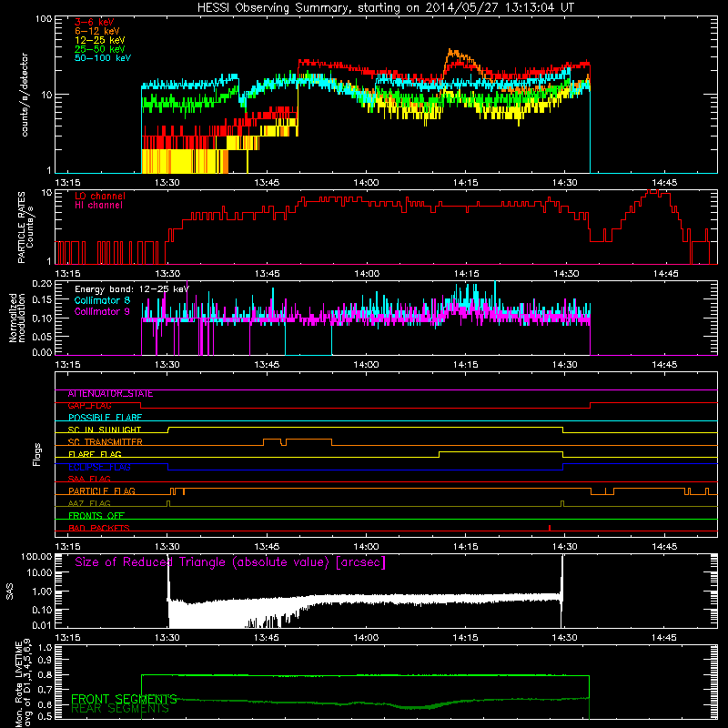Screen dimensions: 728x728
Task: Click the 100.00 value on SAS axis
Action: click(36, 557)
